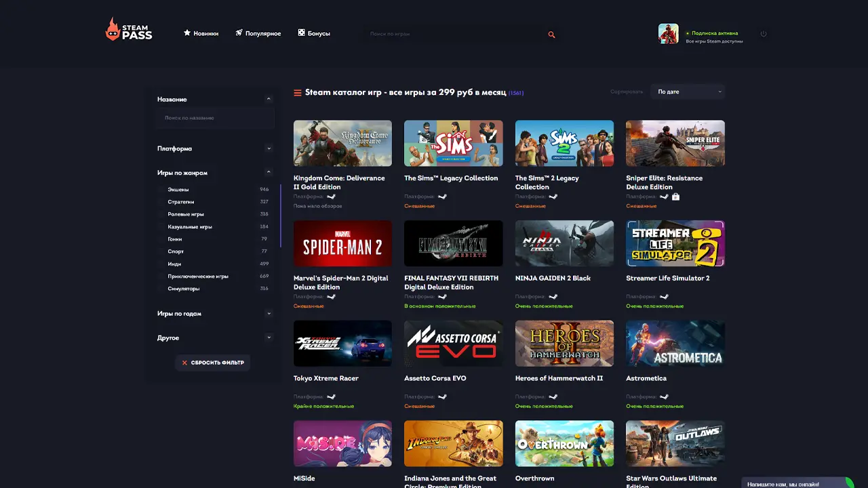Screen dimensions: 868x488
Task: Click Steam icon under Sniper Elite: Resistance
Action: pos(665,197)
